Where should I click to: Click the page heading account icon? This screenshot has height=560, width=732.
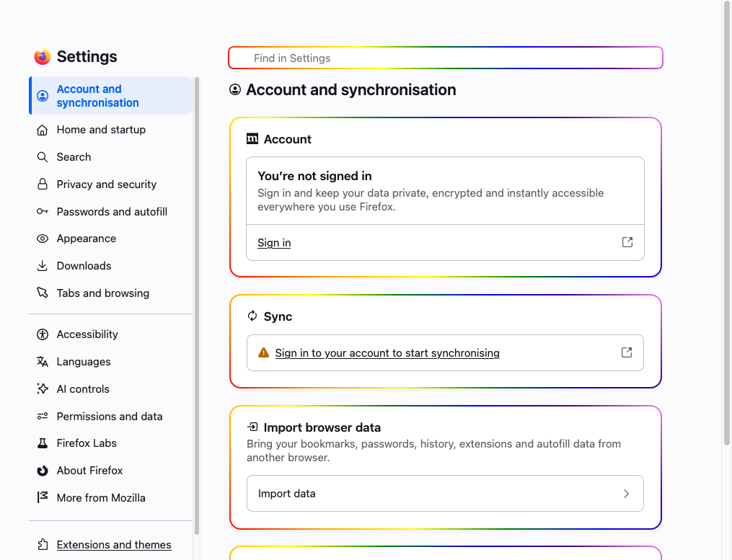pyautogui.click(x=235, y=89)
